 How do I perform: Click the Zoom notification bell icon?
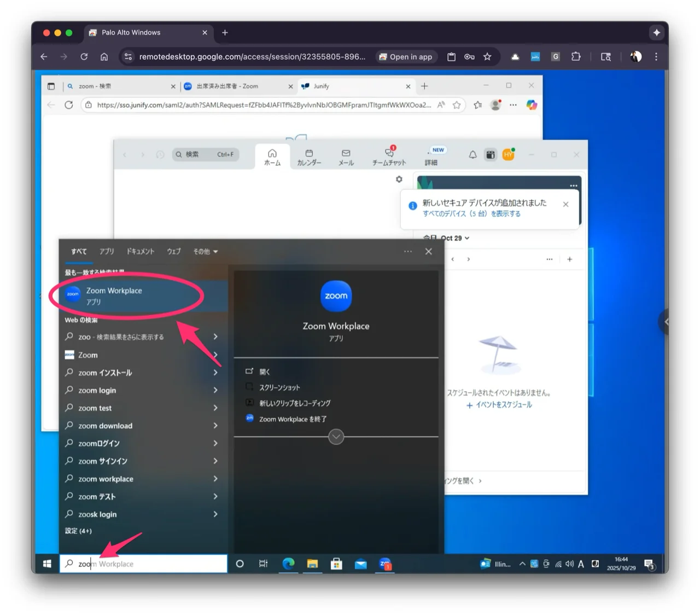point(472,155)
